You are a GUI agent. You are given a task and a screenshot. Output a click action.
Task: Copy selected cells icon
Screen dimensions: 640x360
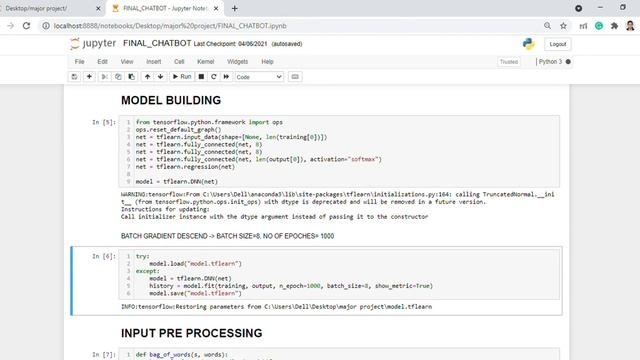(x=118, y=77)
